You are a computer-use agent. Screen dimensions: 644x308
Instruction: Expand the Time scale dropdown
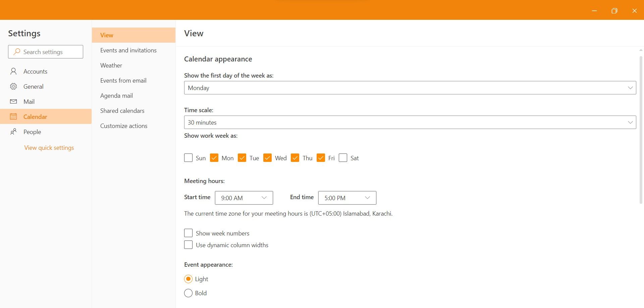410,122
